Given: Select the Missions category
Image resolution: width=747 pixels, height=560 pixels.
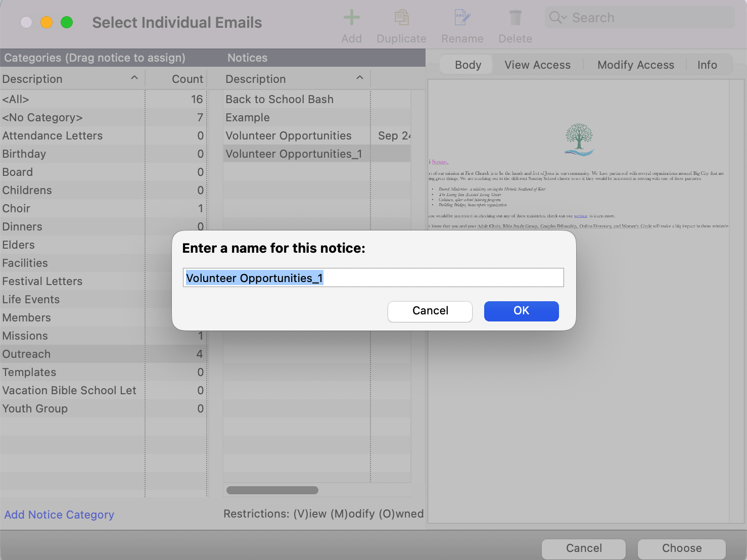Looking at the screenshot, I should [x=103, y=336].
